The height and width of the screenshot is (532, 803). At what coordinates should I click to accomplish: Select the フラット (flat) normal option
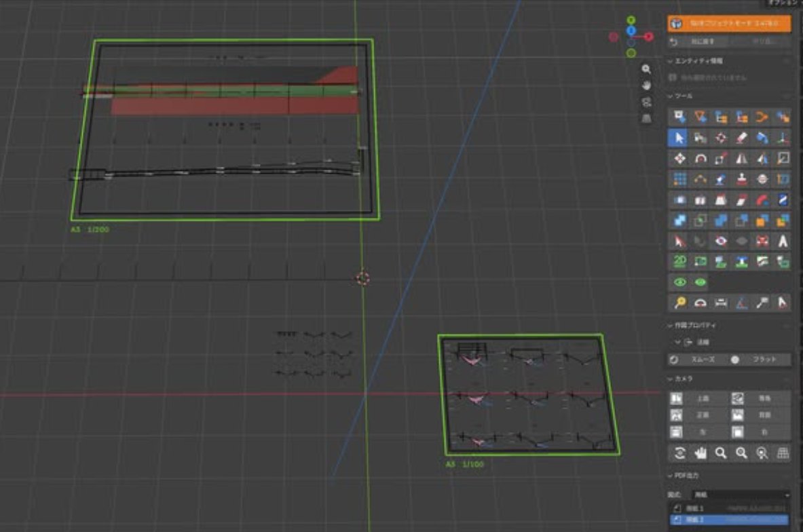(x=760, y=360)
